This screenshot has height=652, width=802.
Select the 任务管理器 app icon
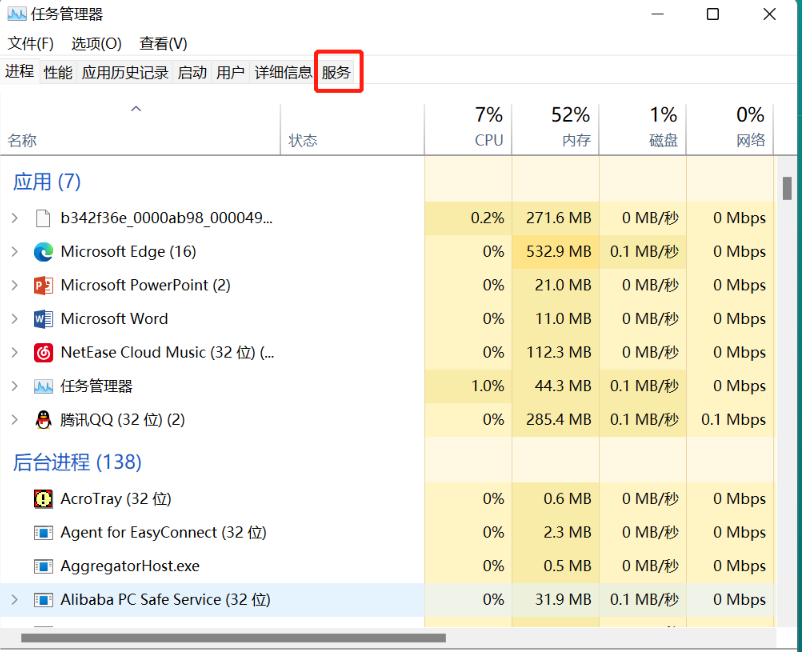42,385
